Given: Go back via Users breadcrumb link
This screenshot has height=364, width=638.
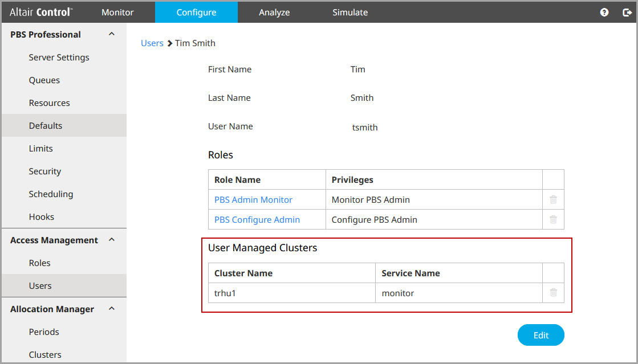Looking at the screenshot, I should point(152,43).
